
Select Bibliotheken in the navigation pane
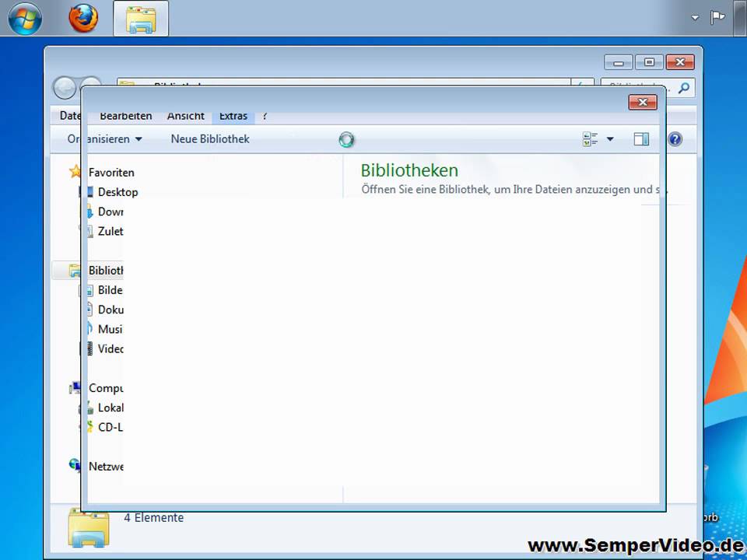[x=105, y=271]
